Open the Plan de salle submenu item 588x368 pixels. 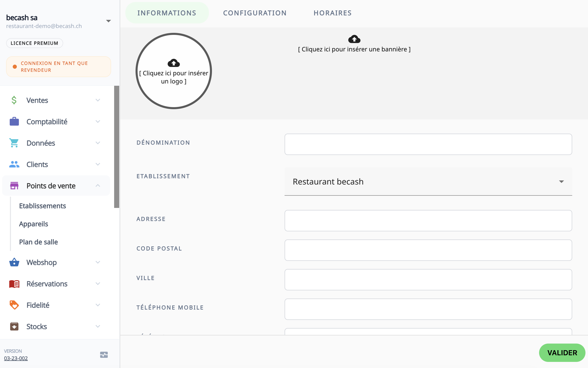[x=38, y=242]
